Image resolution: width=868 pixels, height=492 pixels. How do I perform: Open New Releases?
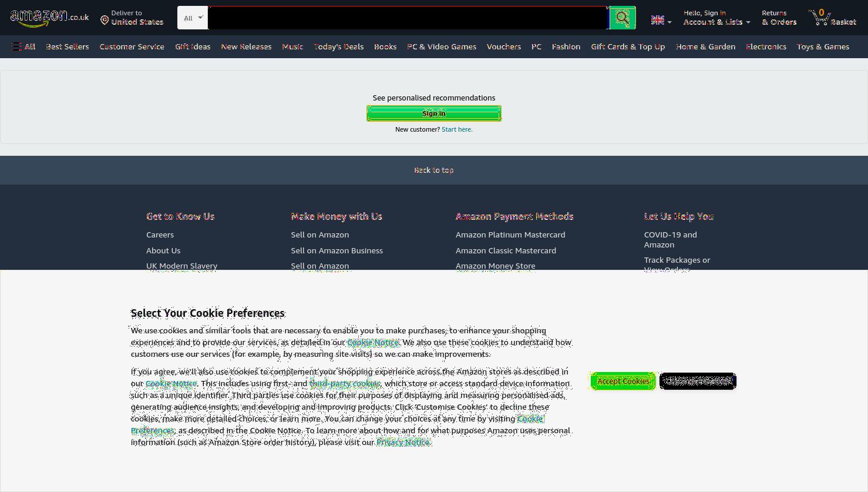(x=246, y=46)
